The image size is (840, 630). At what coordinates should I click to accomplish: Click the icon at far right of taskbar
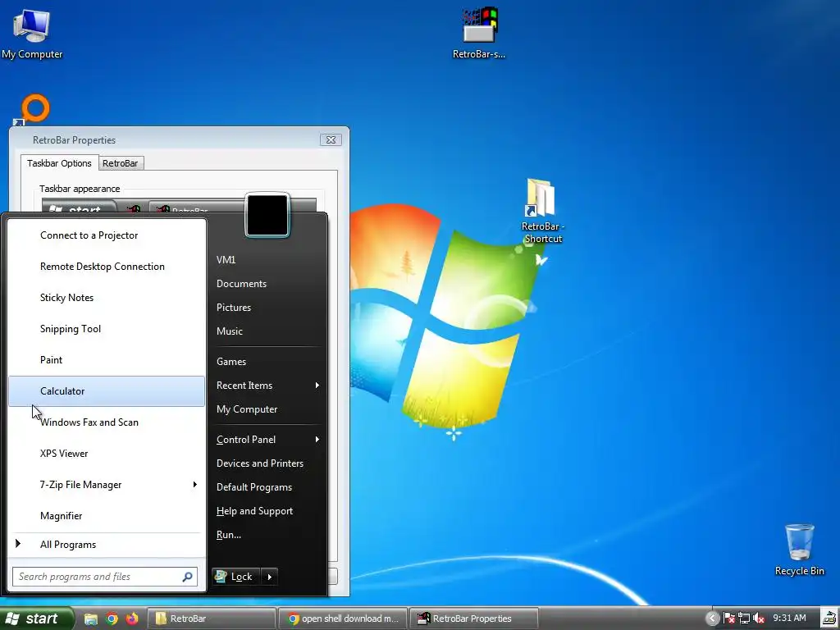point(830,619)
